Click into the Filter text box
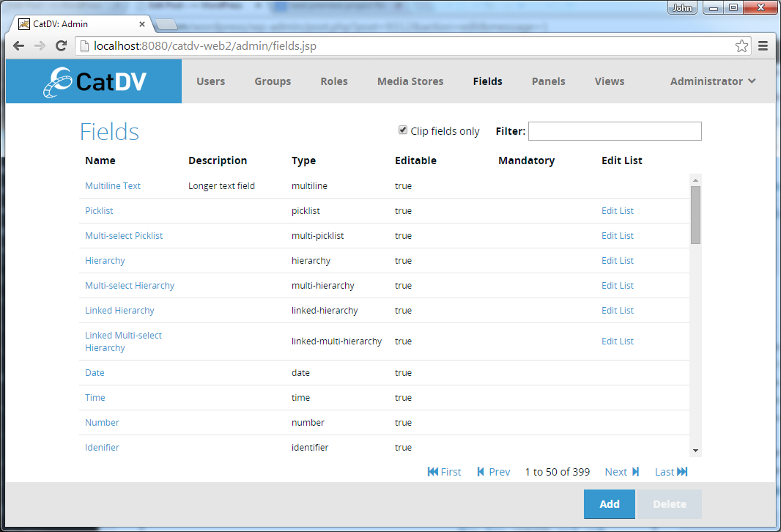The height and width of the screenshot is (532, 781). pos(615,131)
